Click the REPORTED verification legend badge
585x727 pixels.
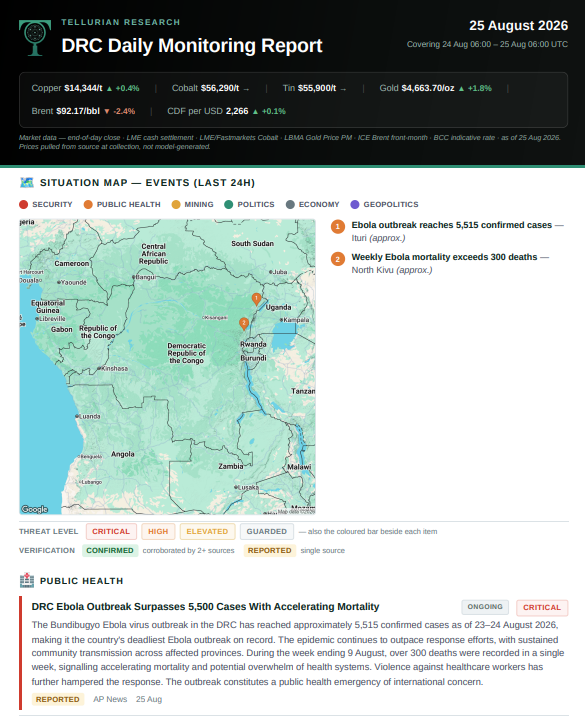pos(269,550)
